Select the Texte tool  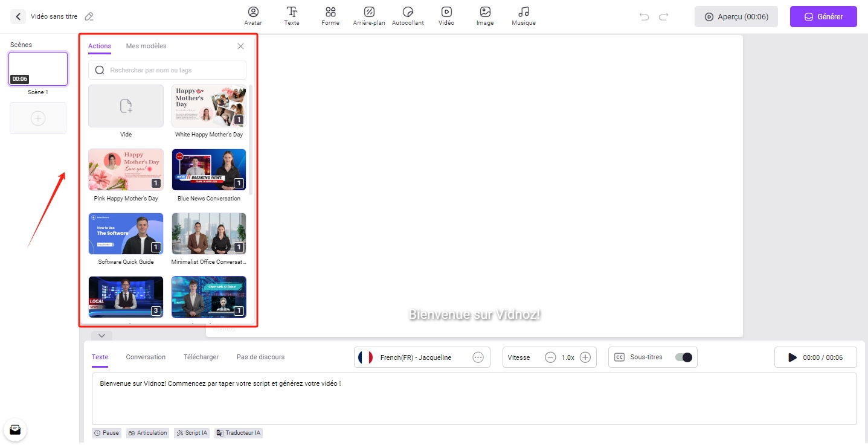pos(292,16)
